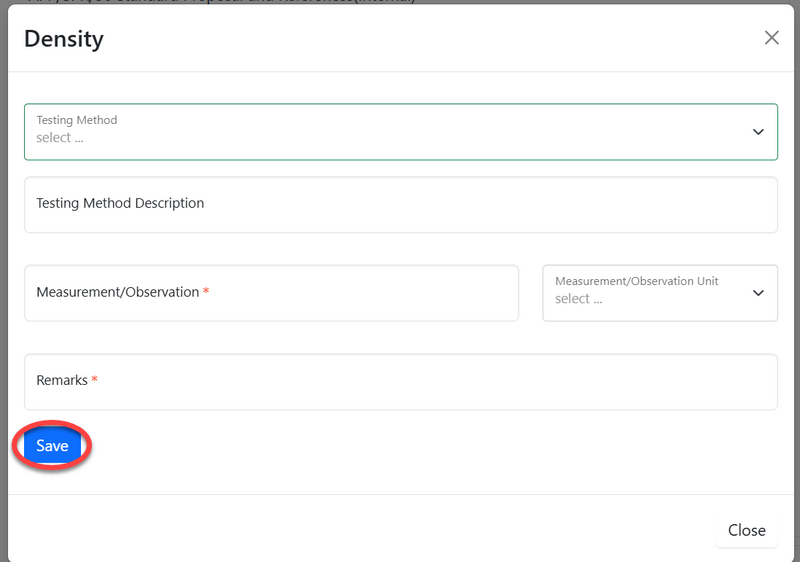Open the Measurement/Observation Unit dropdown chevron
This screenshot has height=562, width=800.
click(x=757, y=293)
